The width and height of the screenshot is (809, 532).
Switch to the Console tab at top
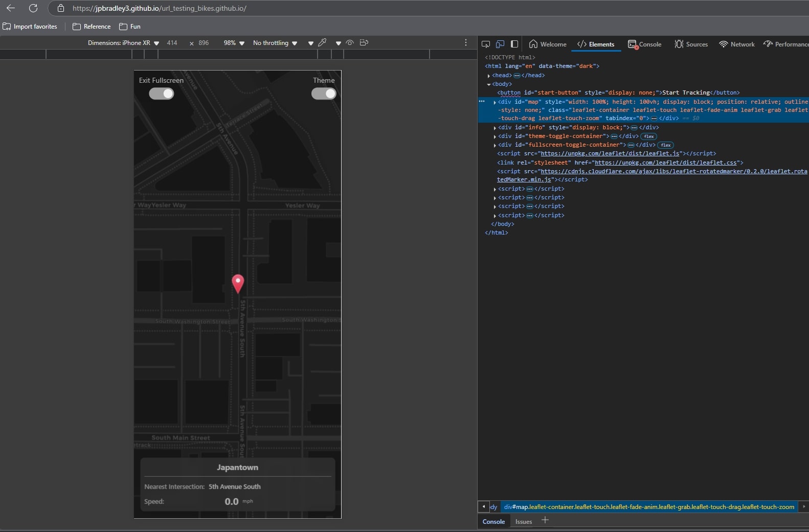pyautogui.click(x=644, y=44)
